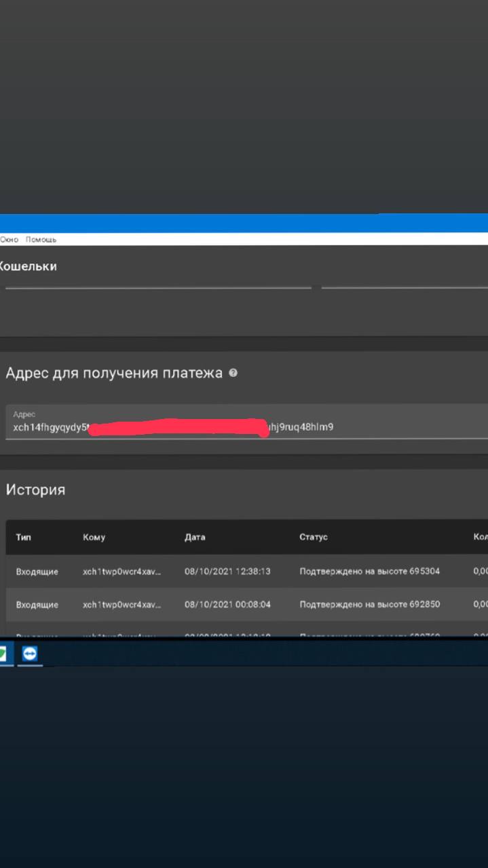The image size is (488, 868).
Task: Click Входящие in the 12:38:13 row
Action: click(37, 572)
